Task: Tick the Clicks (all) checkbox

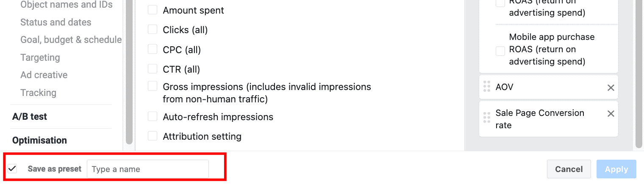Action: pyautogui.click(x=153, y=29)
